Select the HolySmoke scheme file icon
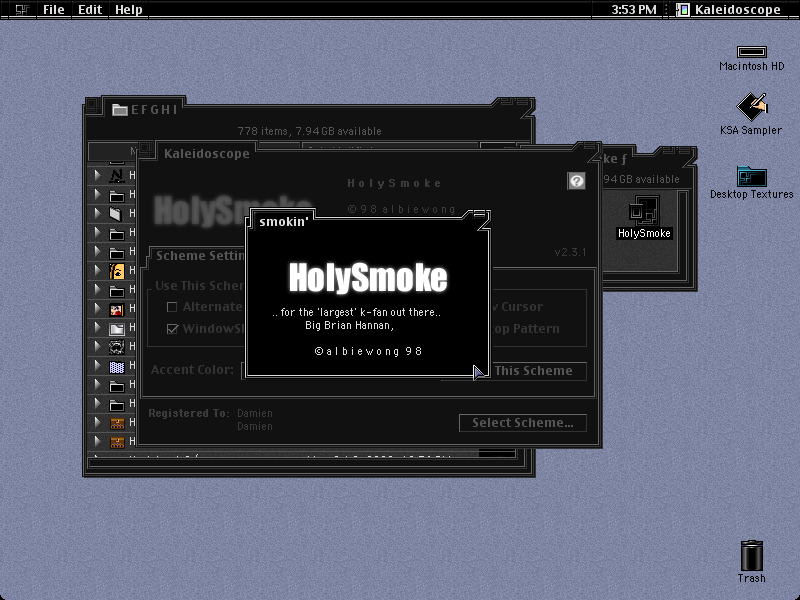 coord(644,210)
